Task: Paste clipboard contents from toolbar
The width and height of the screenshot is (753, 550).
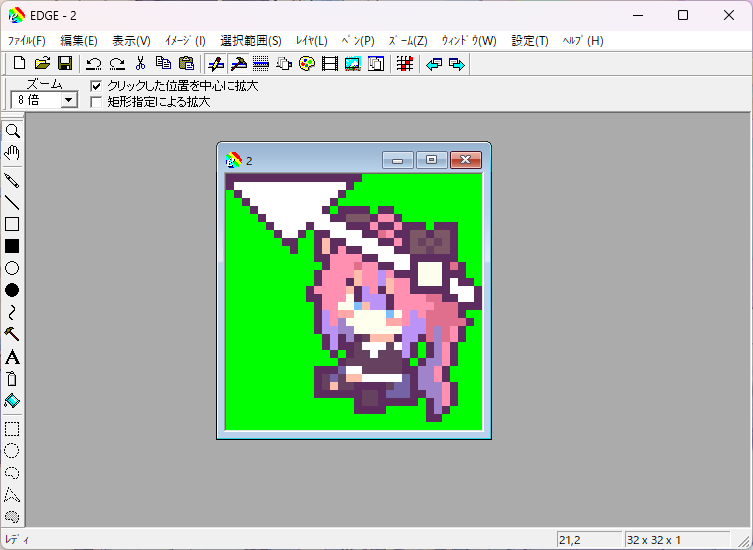Action: tap(186, 63)
